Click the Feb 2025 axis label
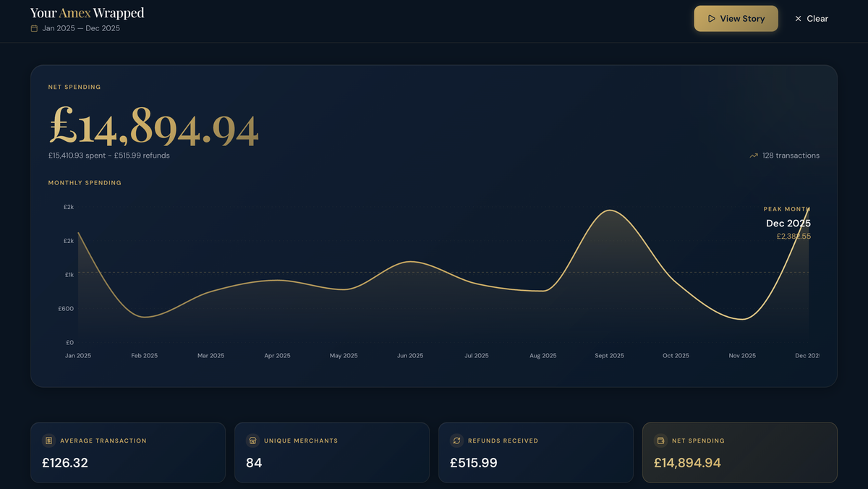Viewport: 868px width, 489px height. 144,356
